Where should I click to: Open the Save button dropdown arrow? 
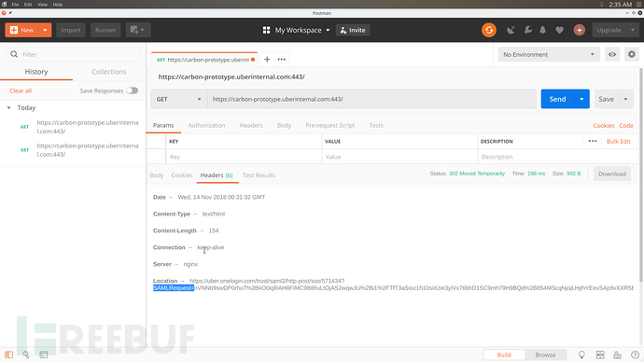click(625, 99)
